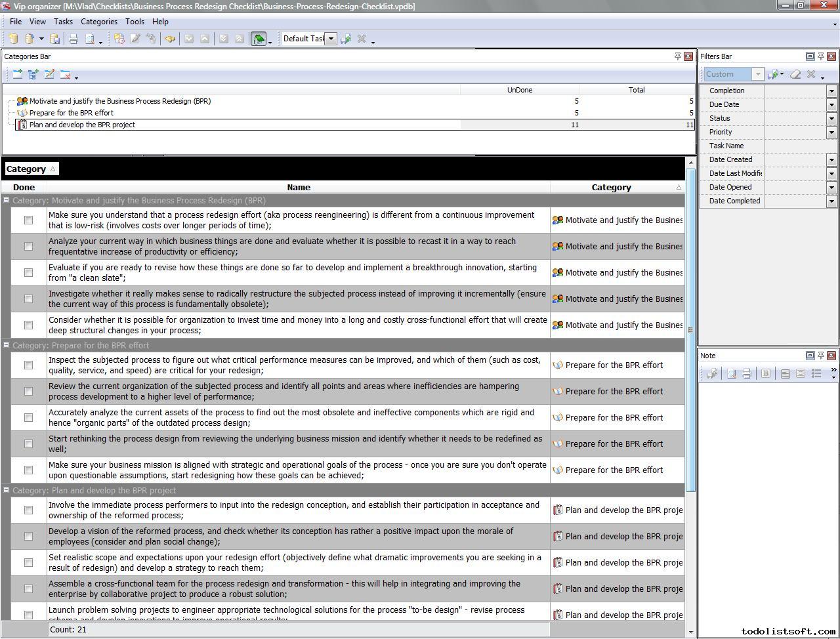Viewport: 840px width, 639px height.
Task: Click the green flag view mode icon
Action: [x=259, y=39]
